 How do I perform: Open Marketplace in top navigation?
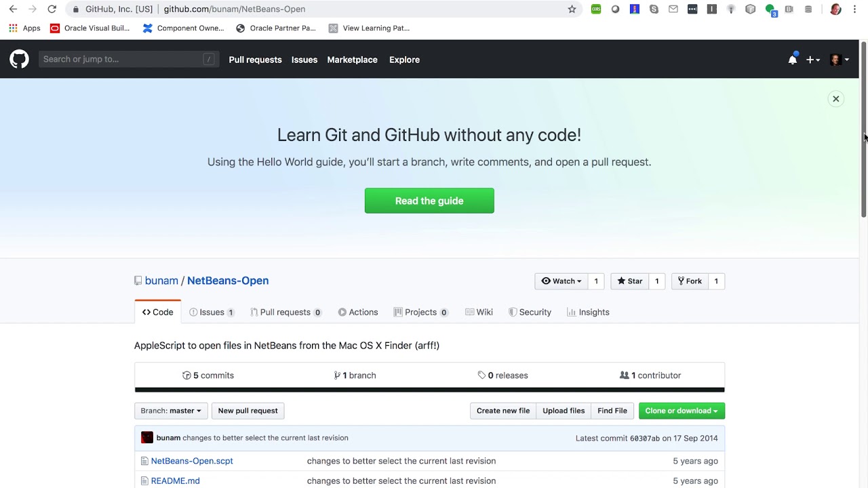(352, 60)
